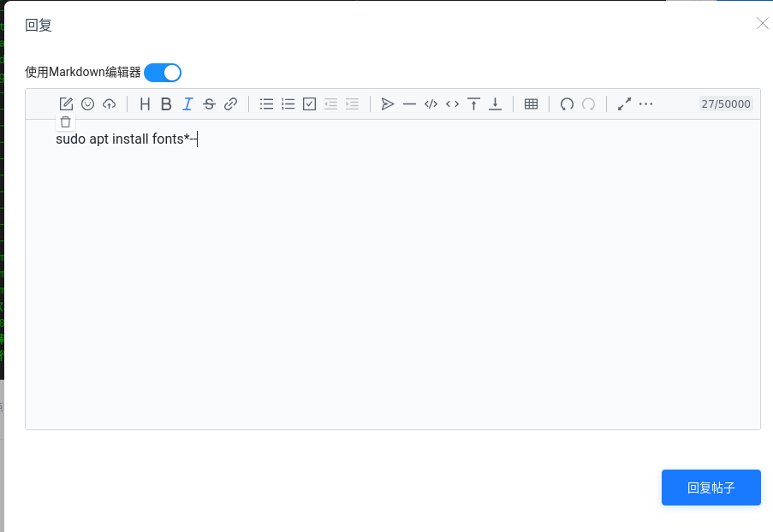
Task: Switch the editor to fullscreen
Action: pos(625,104)
